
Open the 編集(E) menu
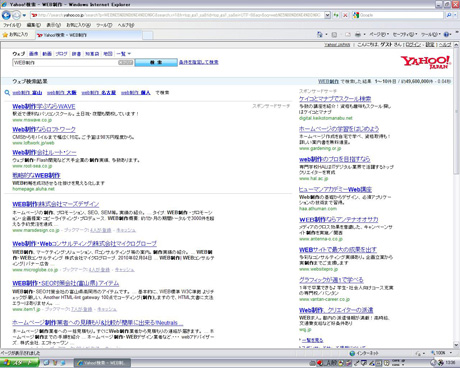tap(34, 25)
